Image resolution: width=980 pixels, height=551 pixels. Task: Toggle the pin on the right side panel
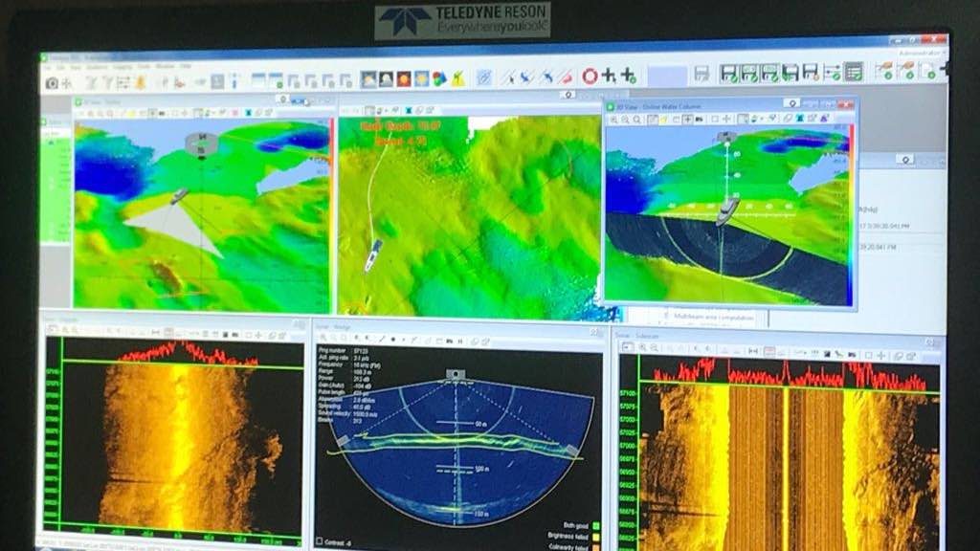coord(905,160)
